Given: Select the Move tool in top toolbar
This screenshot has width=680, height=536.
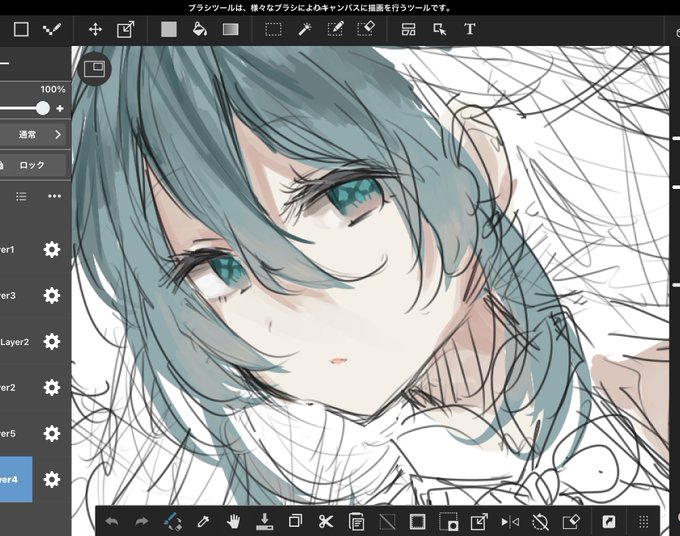Looking at the screenshot, I should 95,29.
